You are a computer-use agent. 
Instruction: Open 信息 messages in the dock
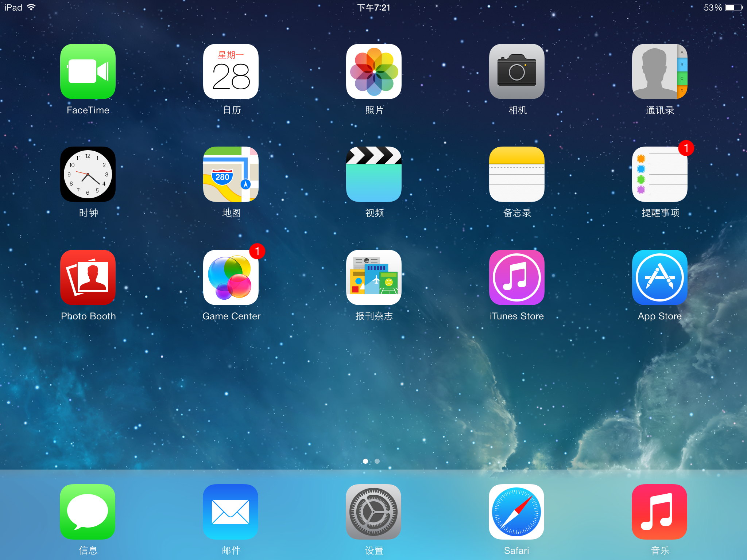[88, 512]
